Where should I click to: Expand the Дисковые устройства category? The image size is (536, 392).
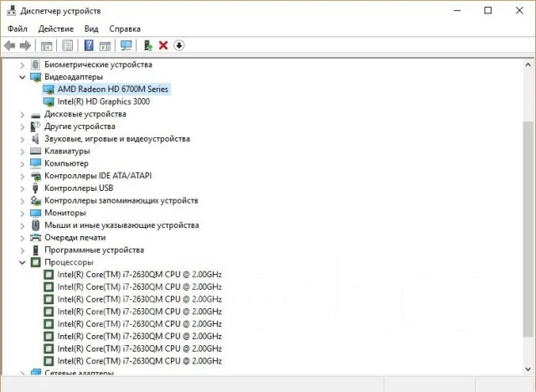coord(23,114)
